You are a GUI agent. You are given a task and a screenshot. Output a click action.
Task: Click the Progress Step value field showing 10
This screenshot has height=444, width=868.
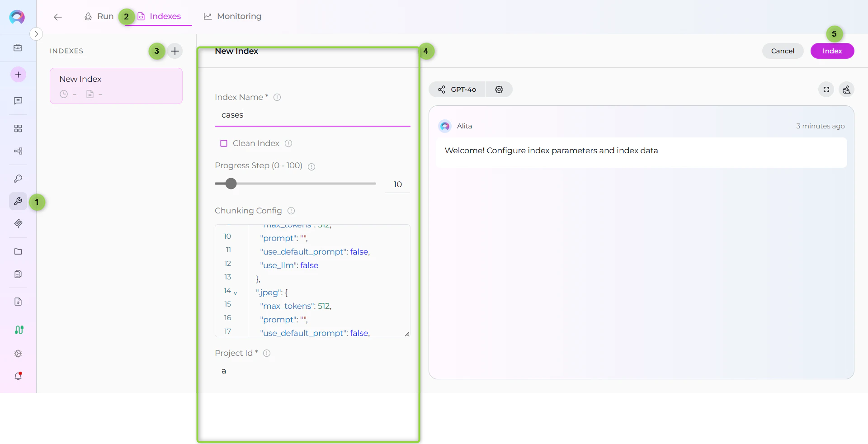[397, 184]
